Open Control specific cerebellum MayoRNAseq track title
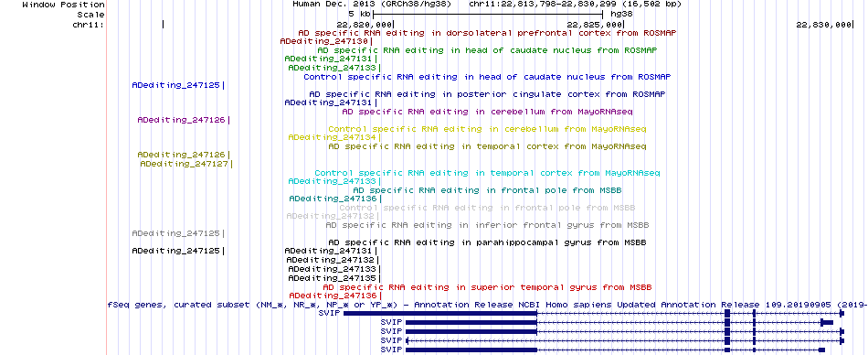 pyautogui.click(x=487, y=129)
